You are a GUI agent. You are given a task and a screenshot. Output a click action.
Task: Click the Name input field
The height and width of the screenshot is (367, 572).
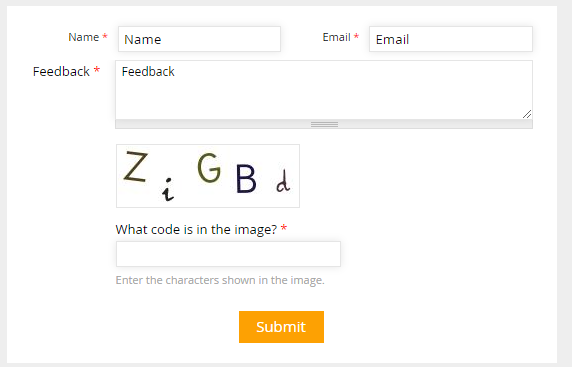(x=199, y=39)
